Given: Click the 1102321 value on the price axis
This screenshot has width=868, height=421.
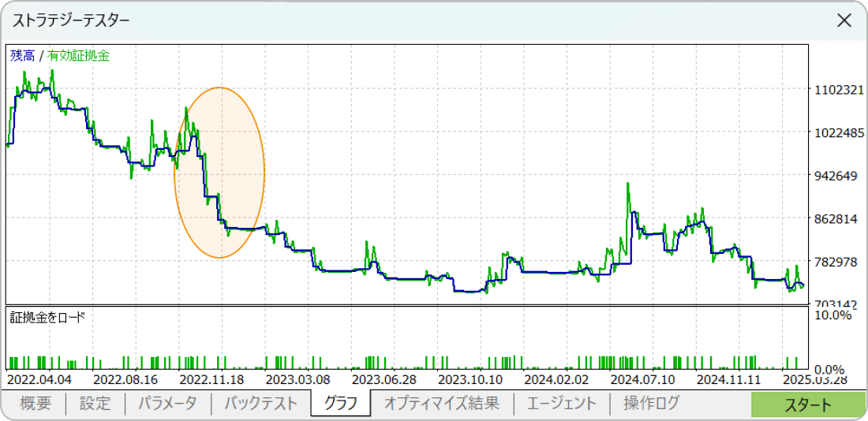Looking at the screenshot, I should point(837,90).
